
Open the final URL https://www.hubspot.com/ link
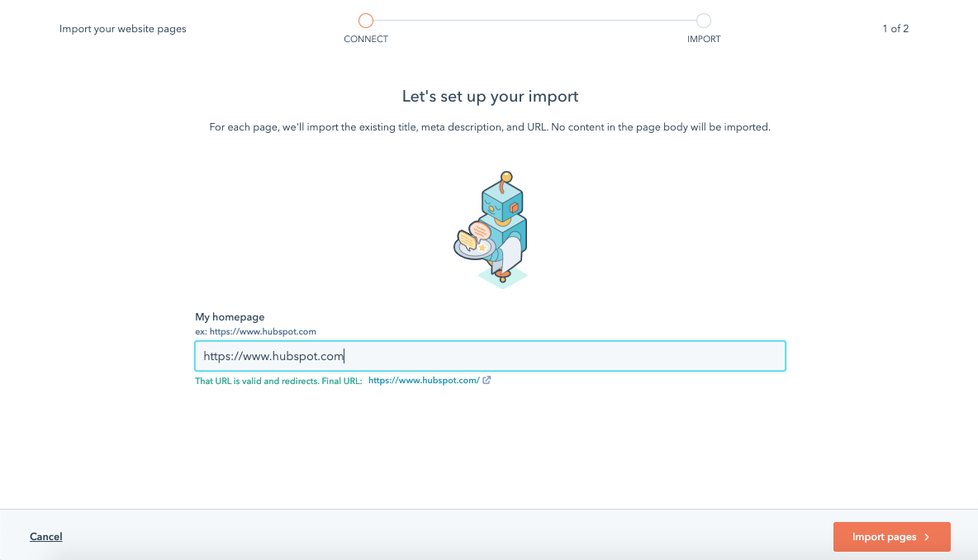[x=424, y=381]
